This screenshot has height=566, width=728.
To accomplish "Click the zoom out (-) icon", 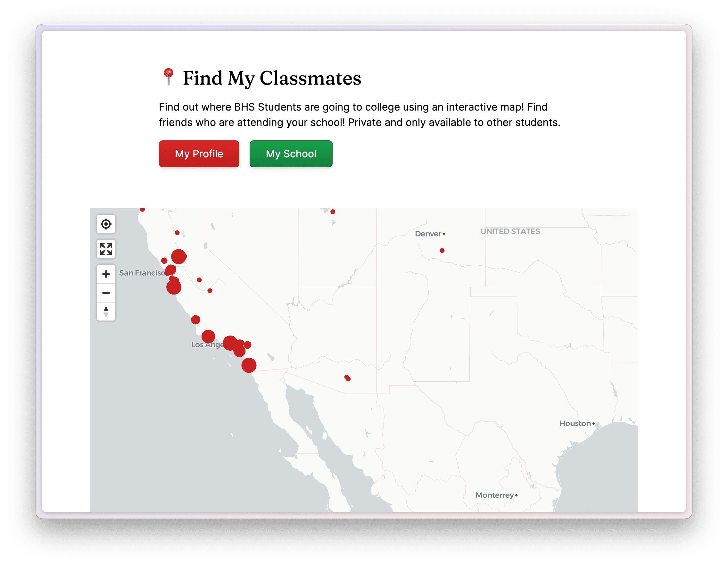I will (x=106, y=293).
